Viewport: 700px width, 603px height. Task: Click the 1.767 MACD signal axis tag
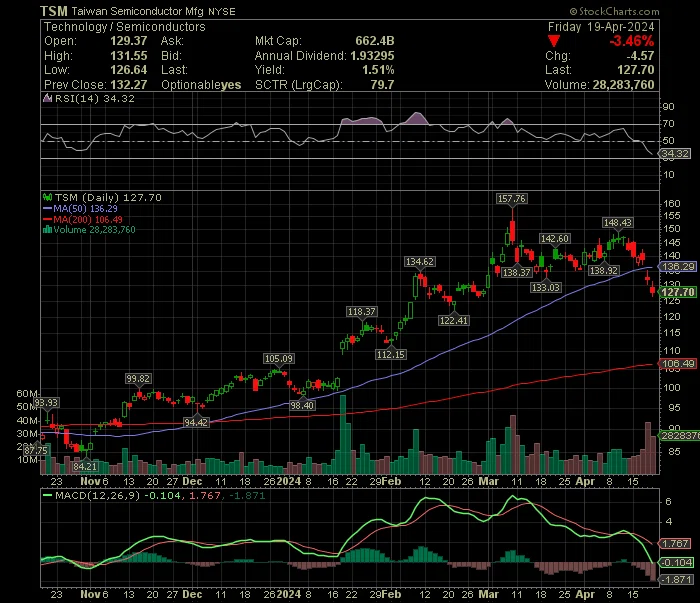(675, 544)
